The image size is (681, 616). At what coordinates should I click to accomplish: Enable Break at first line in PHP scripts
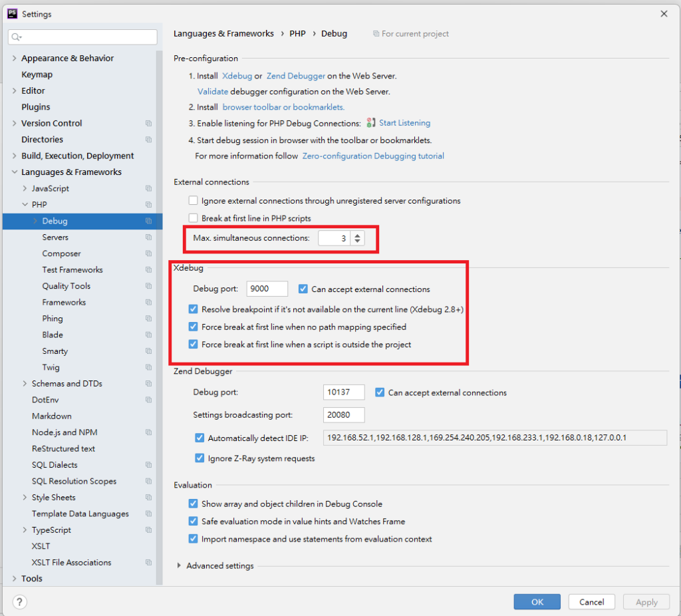click(x=194, y=218)
